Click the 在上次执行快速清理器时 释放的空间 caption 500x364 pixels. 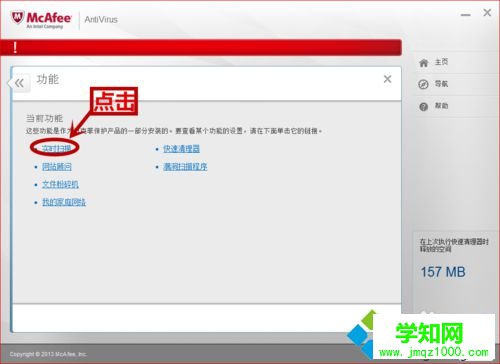pyautogui.click(x=454, y=245)
